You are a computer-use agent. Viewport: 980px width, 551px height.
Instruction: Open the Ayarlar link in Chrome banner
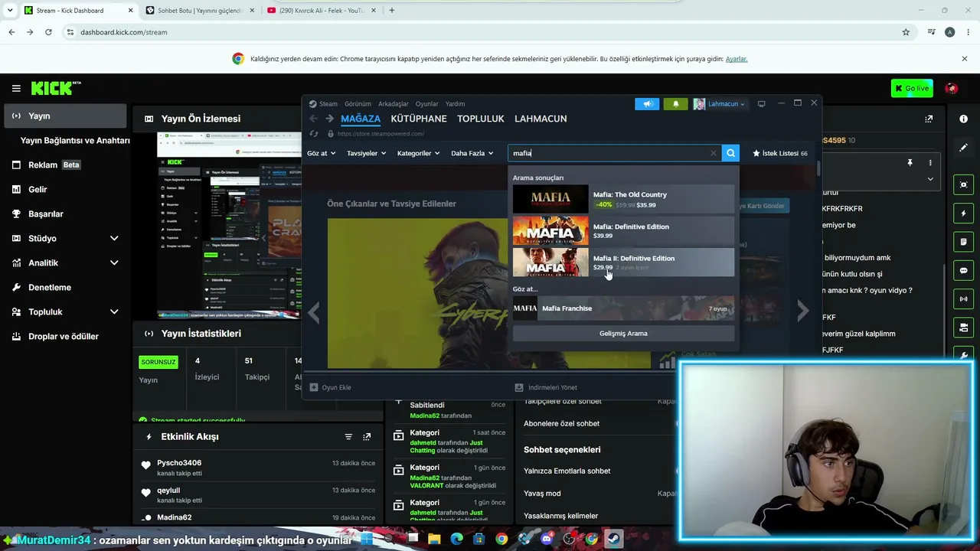tap(737, 59)
